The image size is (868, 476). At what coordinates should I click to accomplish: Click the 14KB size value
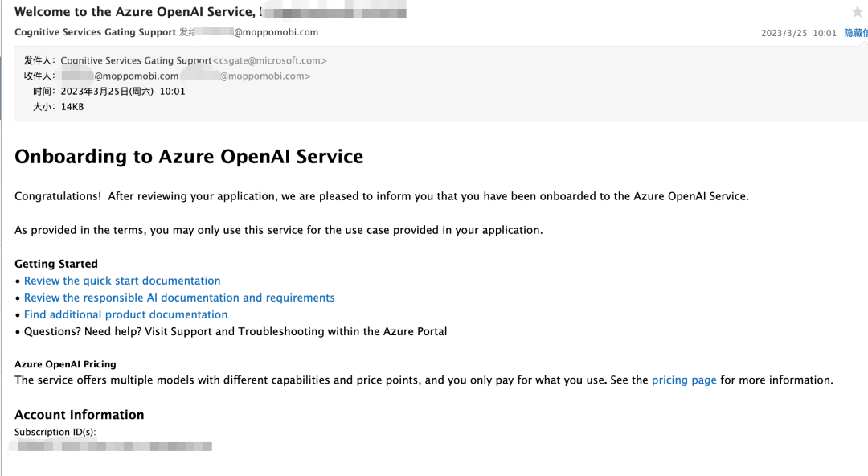[72, 106]
